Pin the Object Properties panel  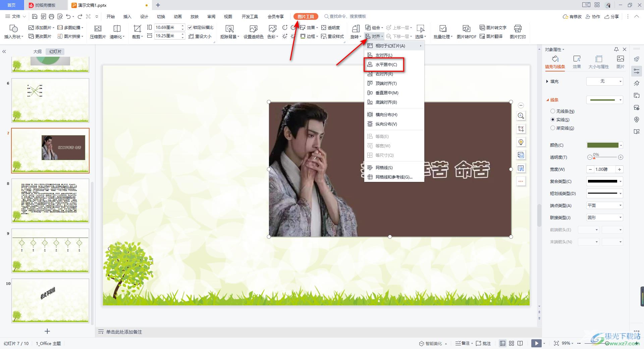(x=616, y=49)
